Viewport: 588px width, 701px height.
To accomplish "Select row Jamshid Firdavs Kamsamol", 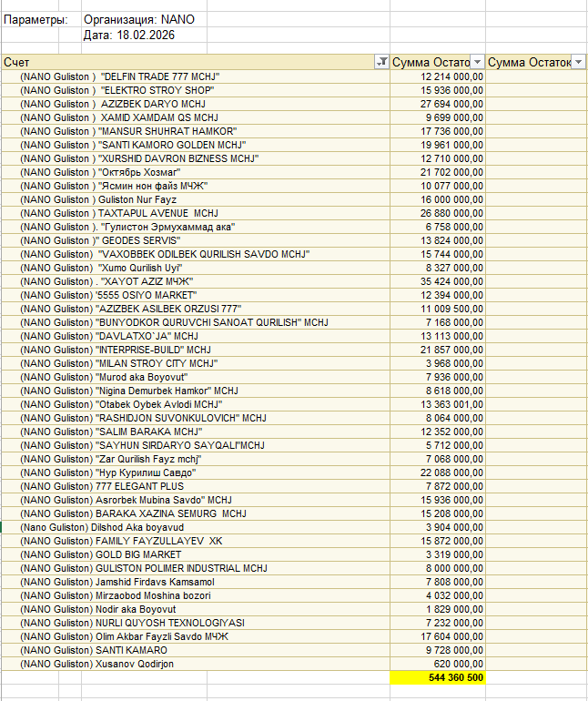I will pos(196,582).
